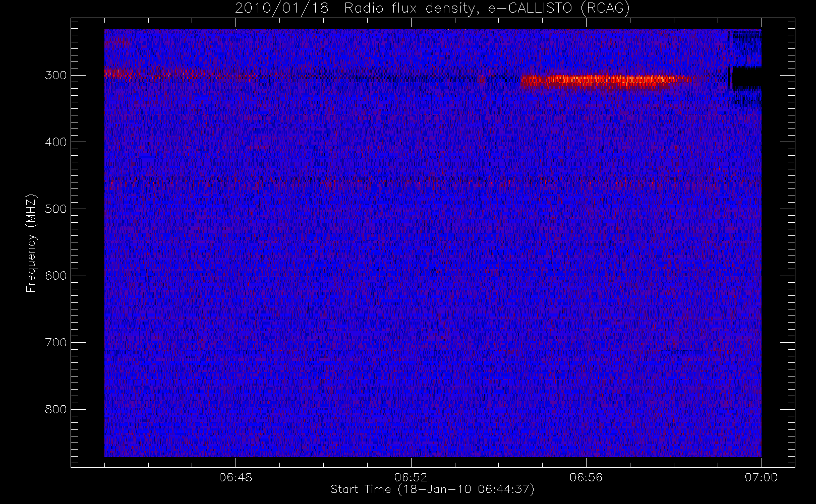Click the 300 frequency tick label

point(55,75)
